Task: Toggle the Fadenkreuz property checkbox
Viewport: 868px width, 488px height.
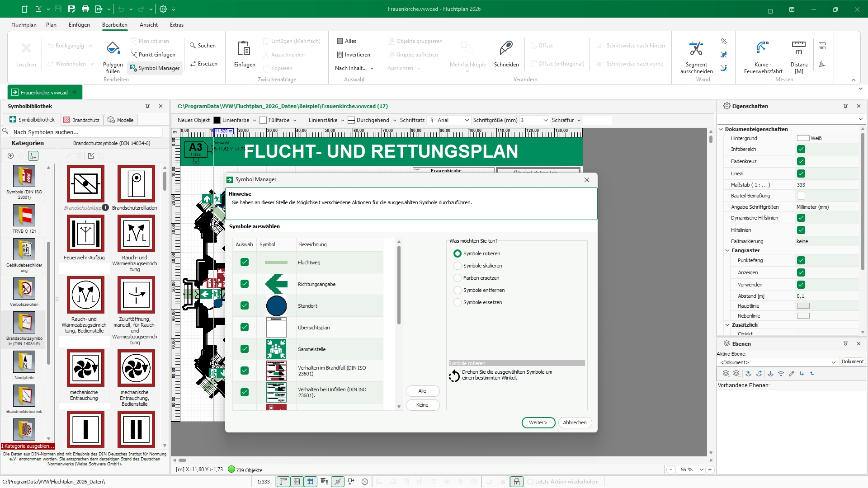Action: coord(801,161)
